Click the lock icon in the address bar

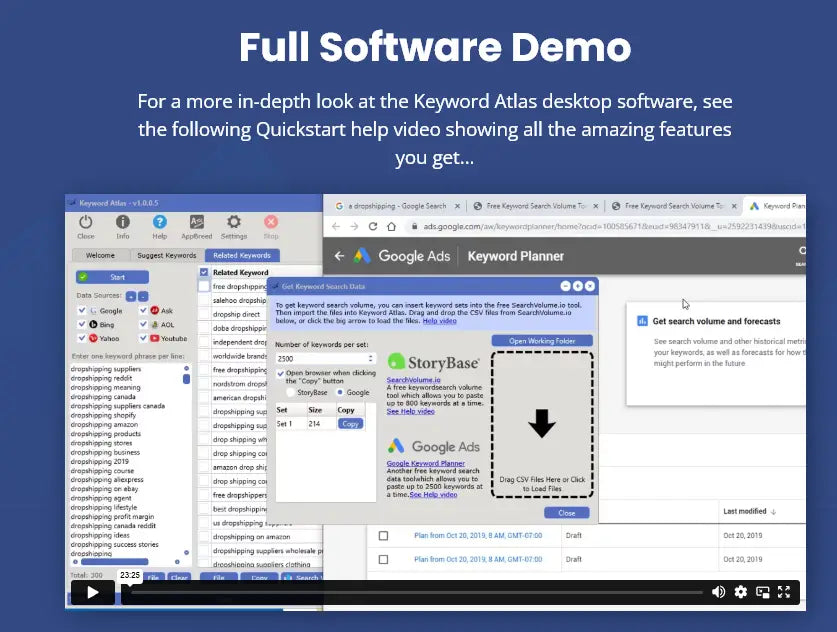pyautogui.click(x=414, y=226)
